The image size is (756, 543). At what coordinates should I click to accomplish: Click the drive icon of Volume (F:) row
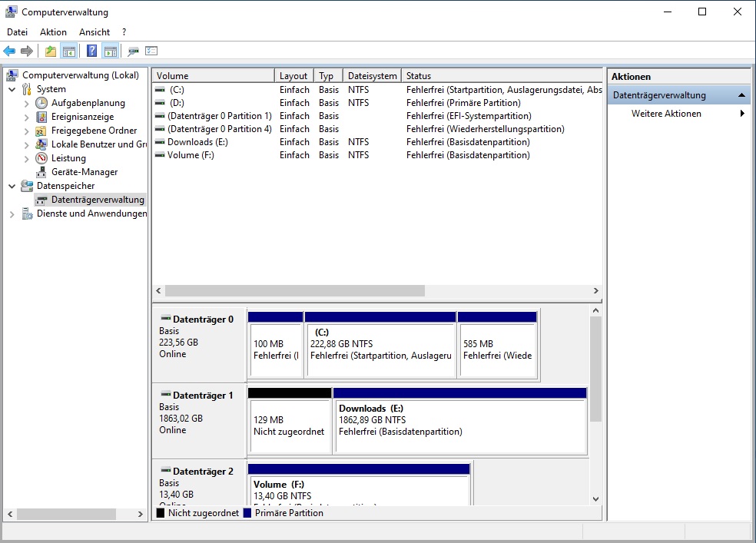click(160, 155)
